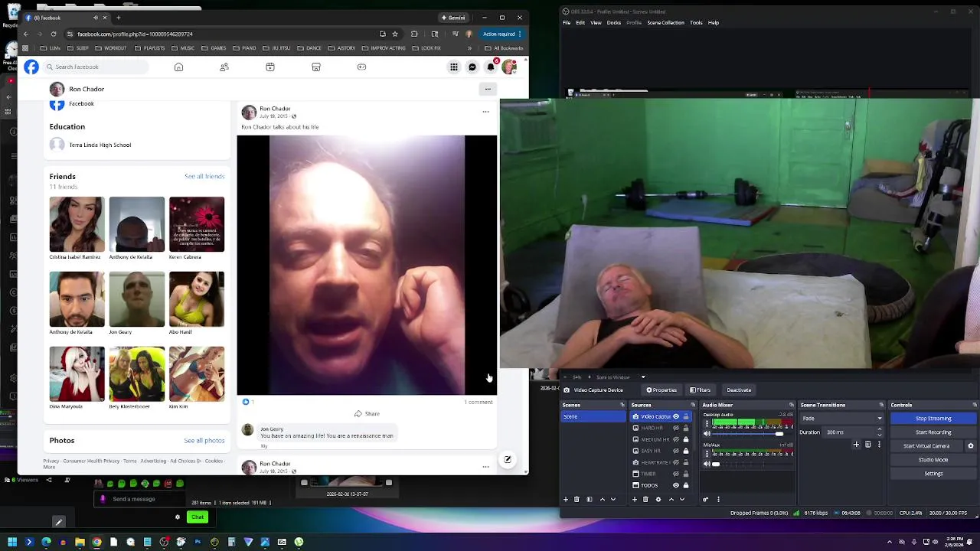Click the green Chat button
The width and height of the screenshot is (980, 551).
coord(198,517)
